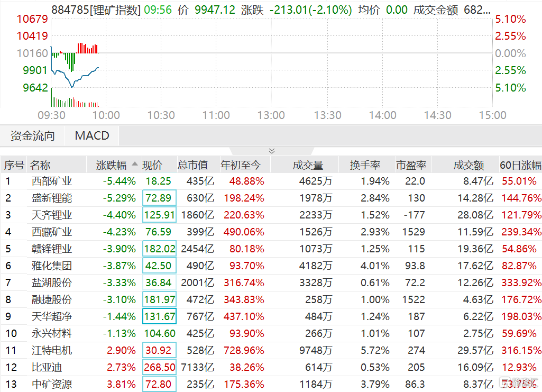Select the 5.72% turnover rate cell

[375, 351]
